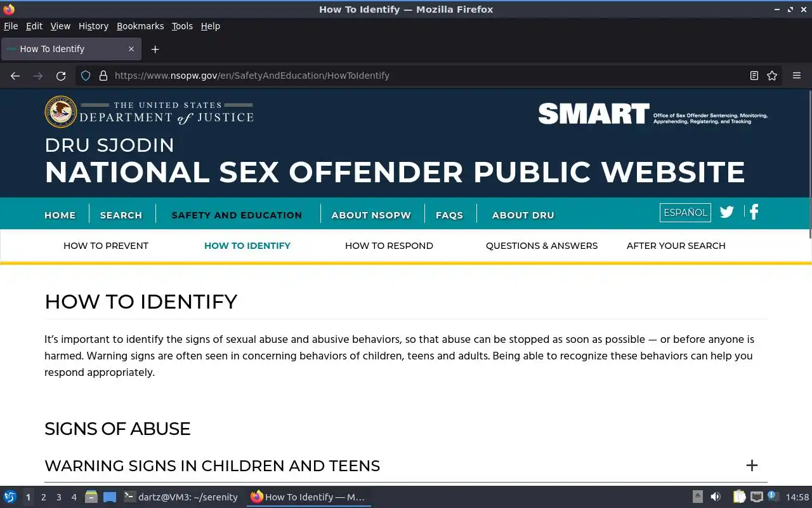Click the SIGNS OF ABUSE heading
This screenshot has width=812, height=508.
[x=117, y=429]
